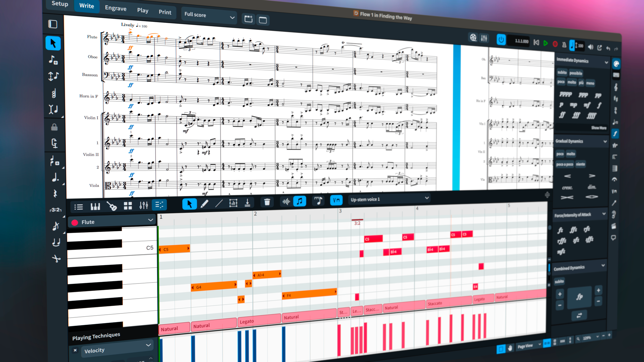Collapse the Immediate Dynamics section

pyautogui.click(x=606, y=62)
